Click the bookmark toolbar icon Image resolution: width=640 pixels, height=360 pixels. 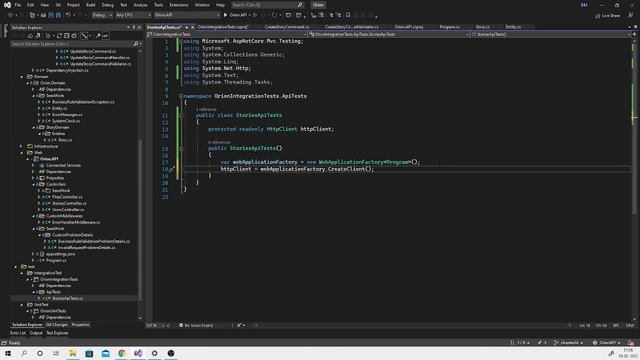click(348, 15)
